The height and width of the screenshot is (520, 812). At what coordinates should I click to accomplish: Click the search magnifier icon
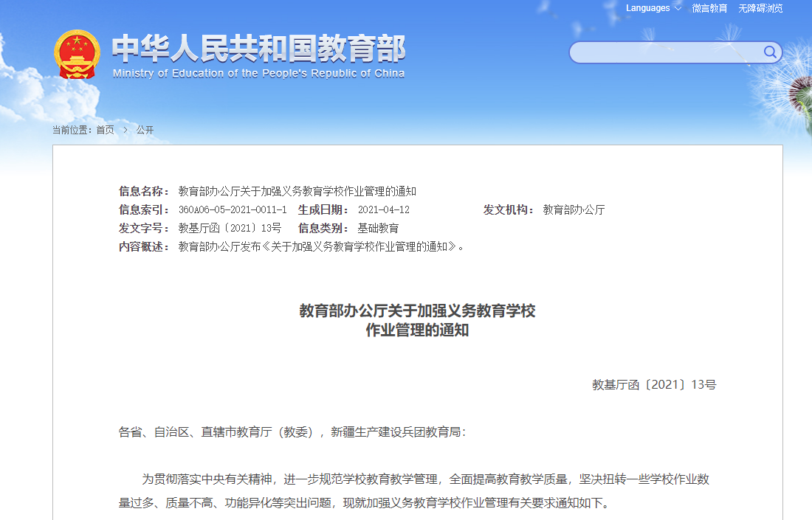coord(770,52)
